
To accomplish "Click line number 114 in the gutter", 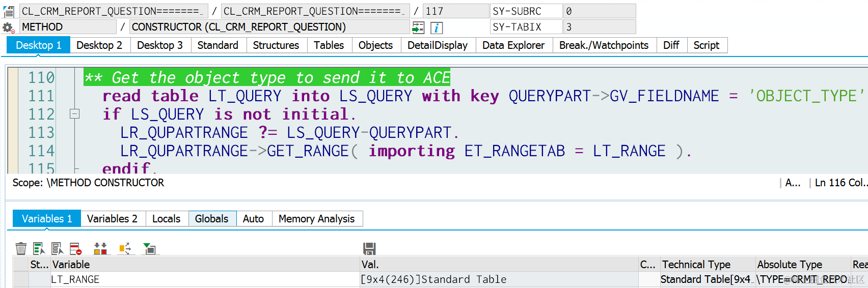I will [41, 151].
